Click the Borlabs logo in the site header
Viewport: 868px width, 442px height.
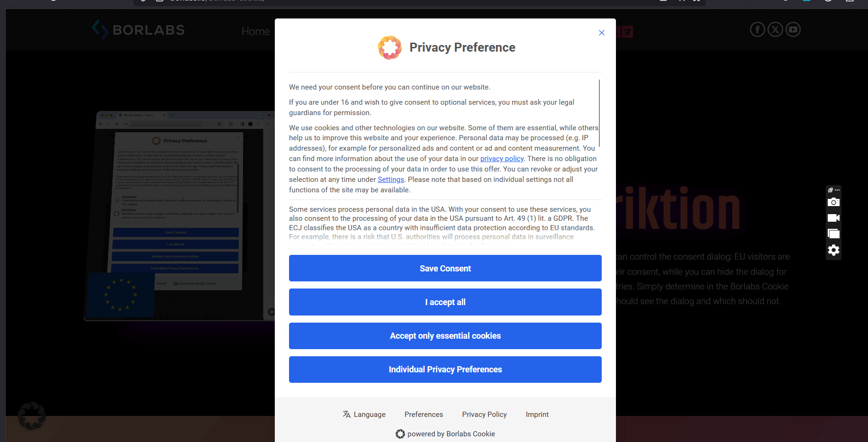click(x=138, y=30)
